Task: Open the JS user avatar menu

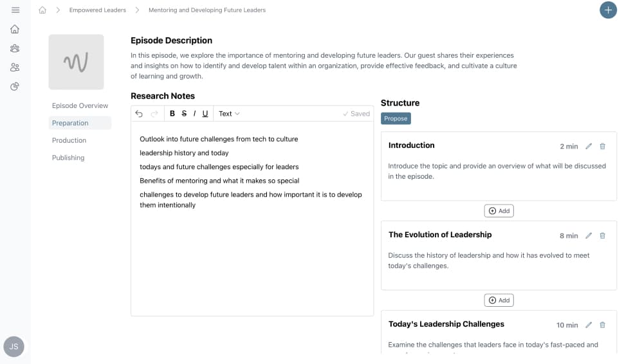Action: coord(14,347)
